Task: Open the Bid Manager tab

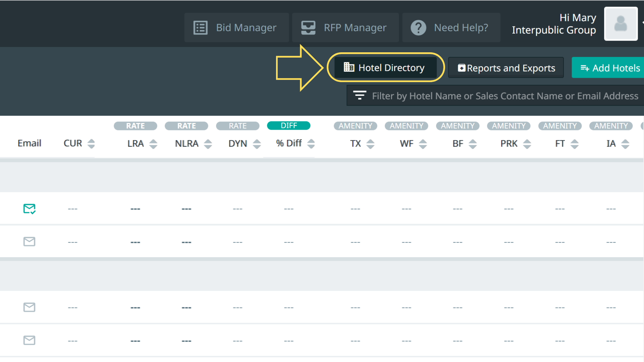Action: (x=236, y=28)
